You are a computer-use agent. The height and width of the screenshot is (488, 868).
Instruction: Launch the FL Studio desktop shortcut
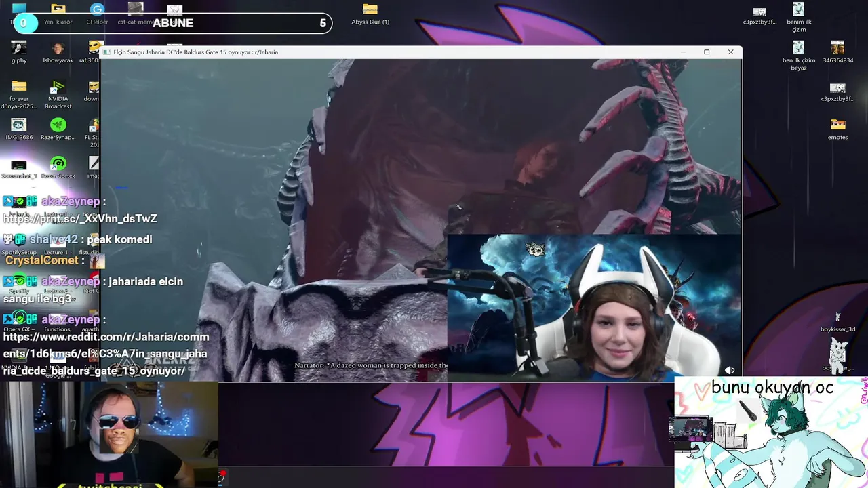tap(93, 133)
